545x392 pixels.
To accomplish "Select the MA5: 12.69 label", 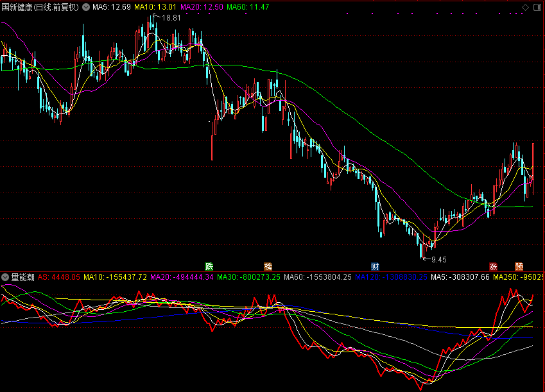I will click(112, 7).
